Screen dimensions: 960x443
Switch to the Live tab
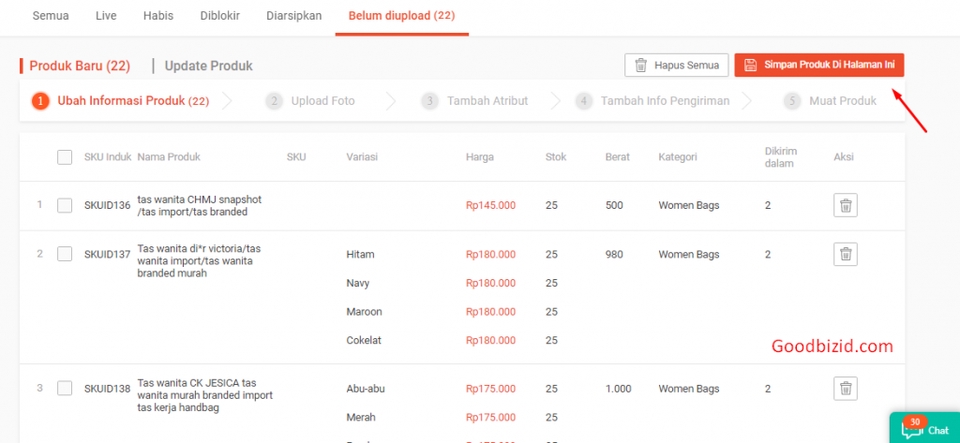pos(106,16)
